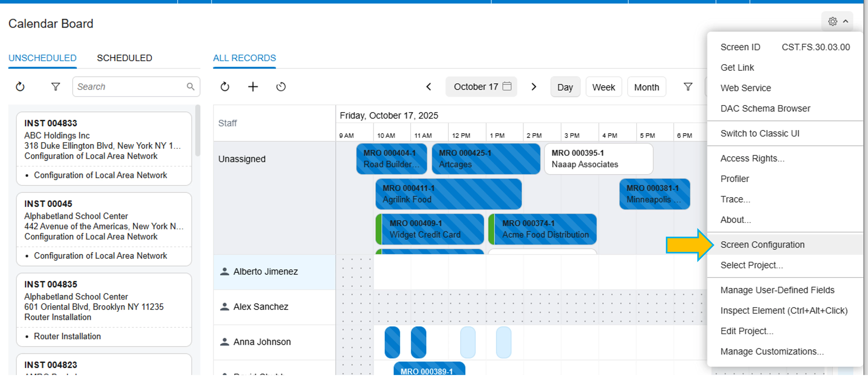
Task: Choose Switch to Classic UI
Action: 760,133
